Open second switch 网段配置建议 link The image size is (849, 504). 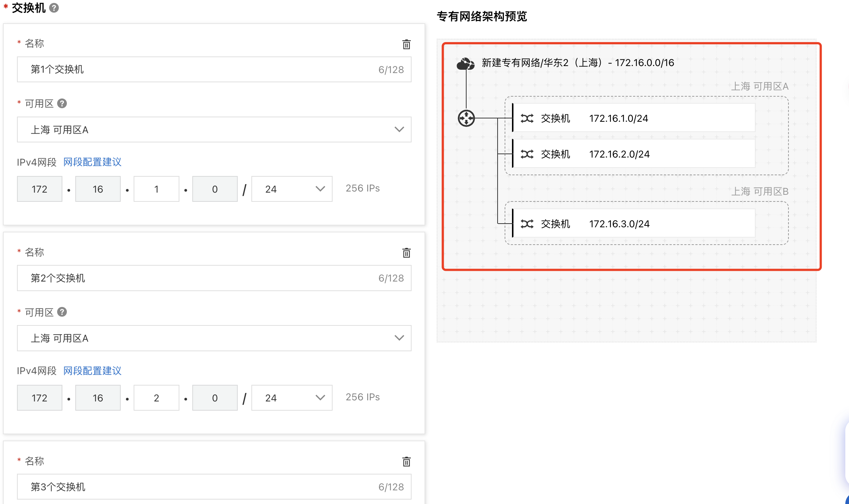tap(92, 371)
